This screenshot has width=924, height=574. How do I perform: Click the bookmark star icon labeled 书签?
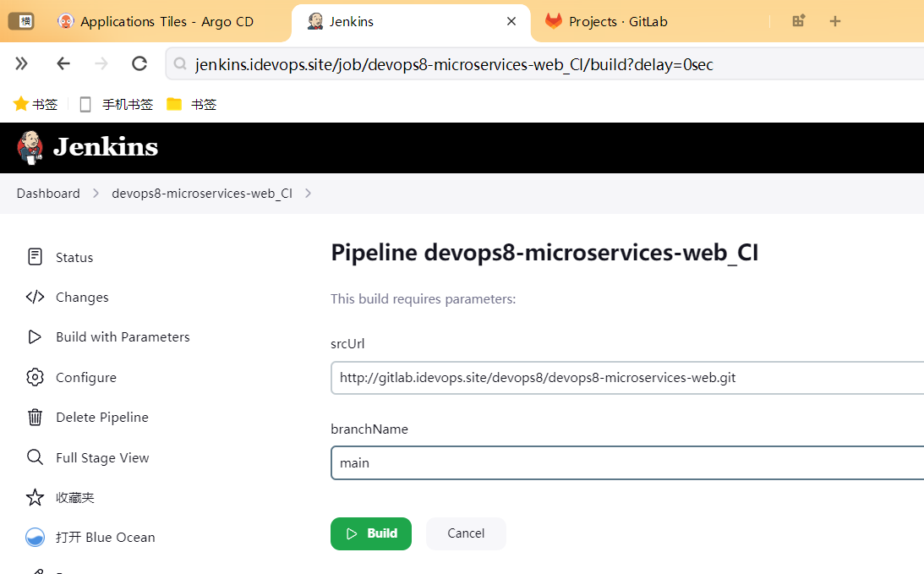[20, 104]
